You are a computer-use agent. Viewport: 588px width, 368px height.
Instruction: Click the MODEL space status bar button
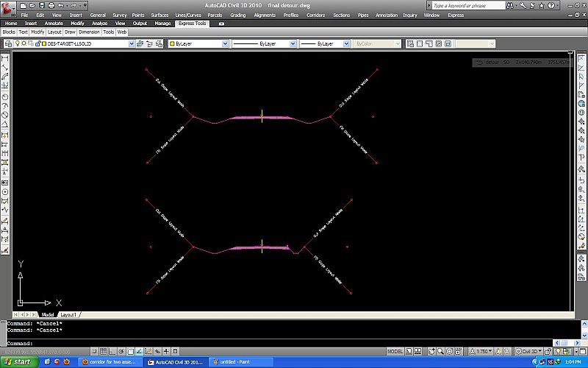395,352
